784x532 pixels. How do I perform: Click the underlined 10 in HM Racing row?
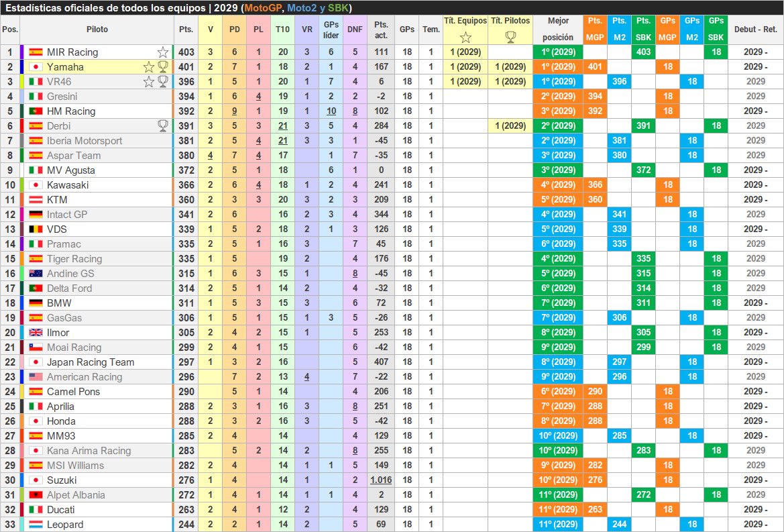tap(331, 111)
